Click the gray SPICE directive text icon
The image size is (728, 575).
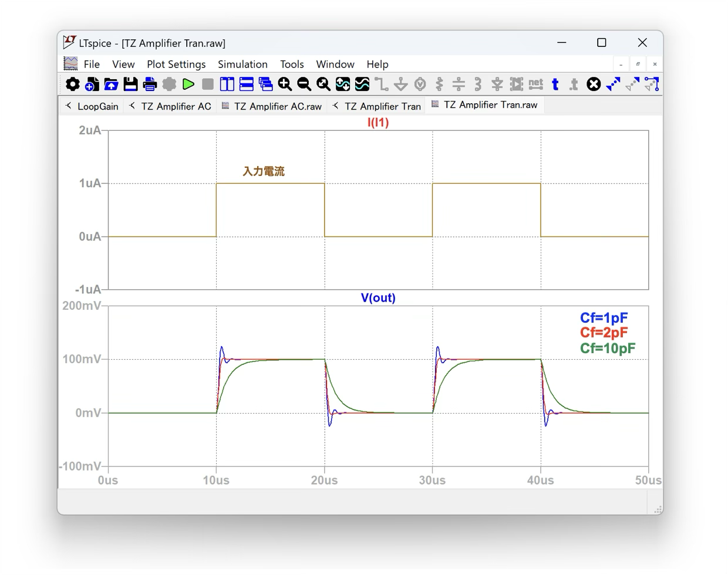[x=574, y=84]
